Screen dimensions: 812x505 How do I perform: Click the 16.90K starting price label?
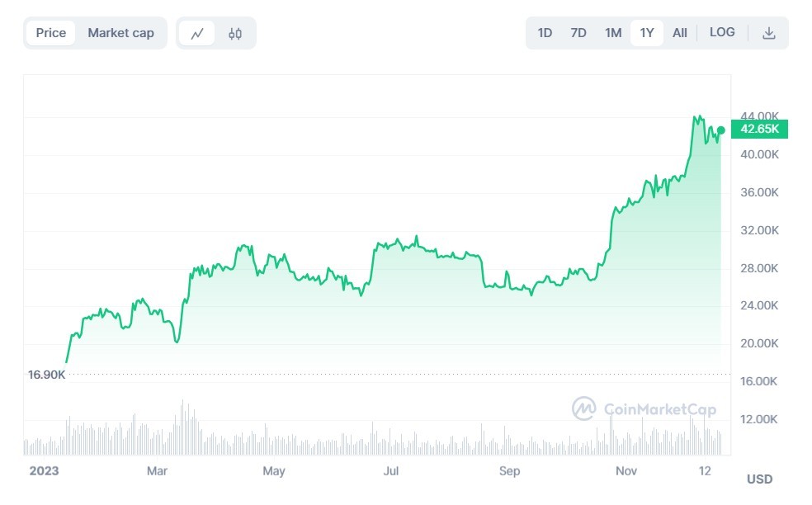coord(46,375)
